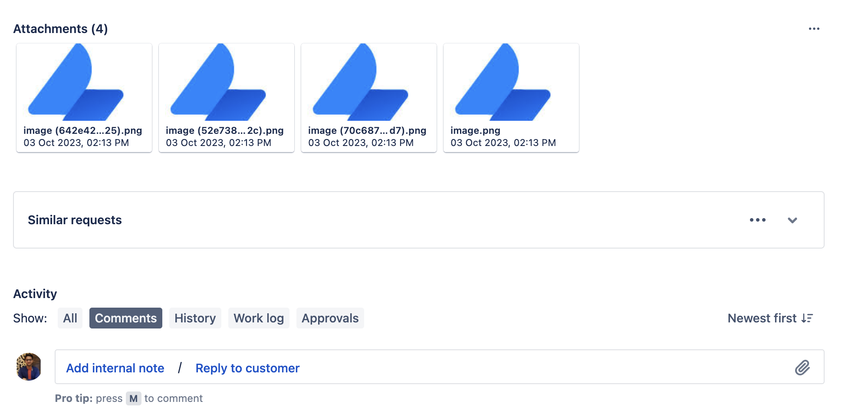
Task: Click the Activity section heading
Action: [35, 294]
